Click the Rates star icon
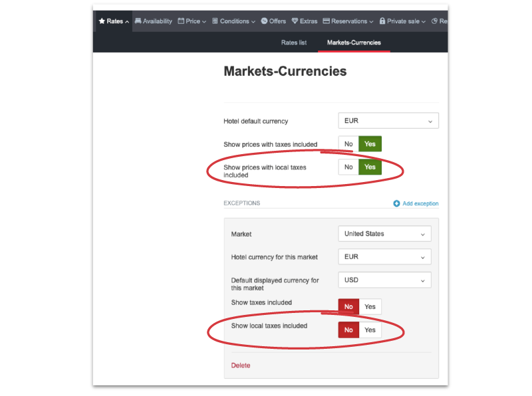This screenshot has width=532, height=396. 102,21
